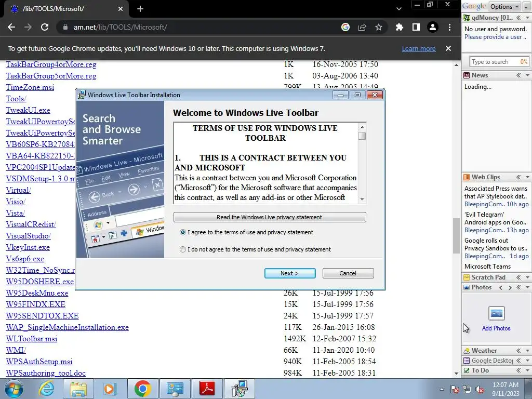Open 'Google rolls out Privacy Sandbox' clip
Screen dimensions: 532x399
tap(496, 244)
